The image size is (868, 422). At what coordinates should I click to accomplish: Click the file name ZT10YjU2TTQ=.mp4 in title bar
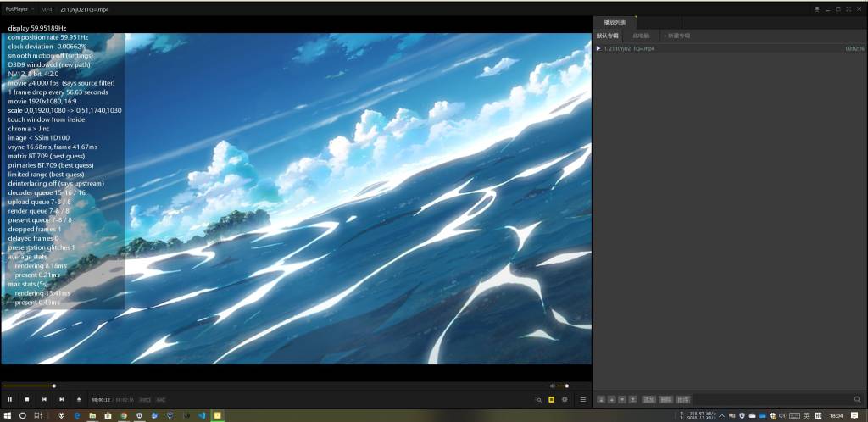click(85, 9)
